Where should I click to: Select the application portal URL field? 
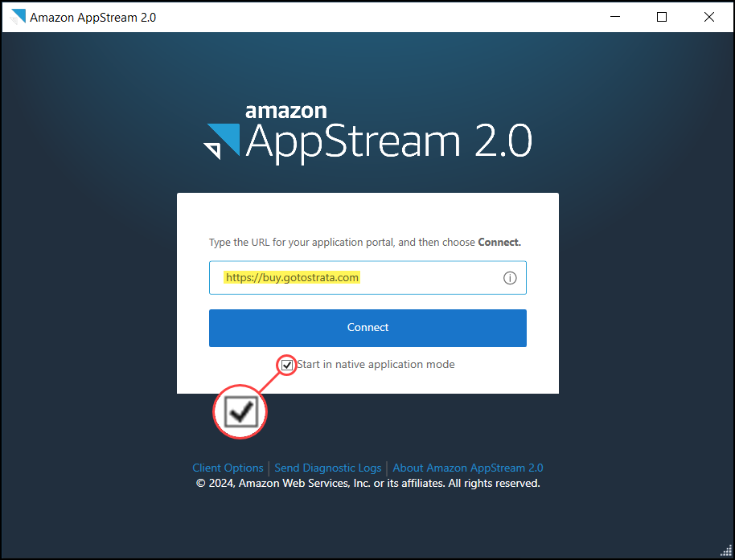[367, 277]
